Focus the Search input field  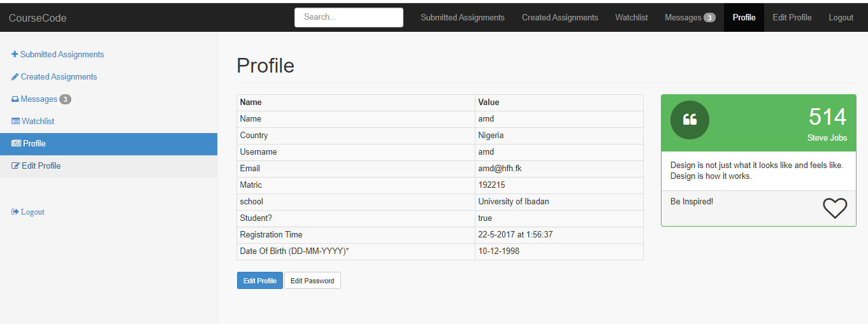pyautogui.click(x=349, y=17)
